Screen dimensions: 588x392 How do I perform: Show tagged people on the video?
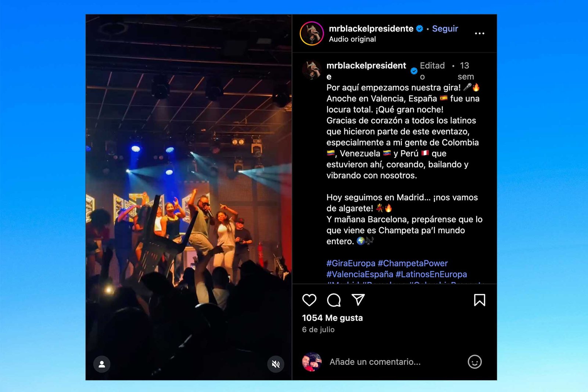pyautogui.click(x=102, y=364)
